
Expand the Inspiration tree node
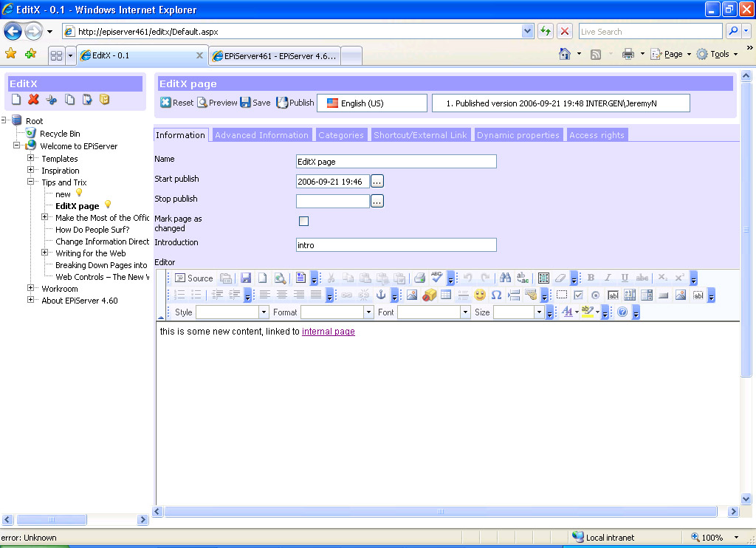click(x=30, y=170)
